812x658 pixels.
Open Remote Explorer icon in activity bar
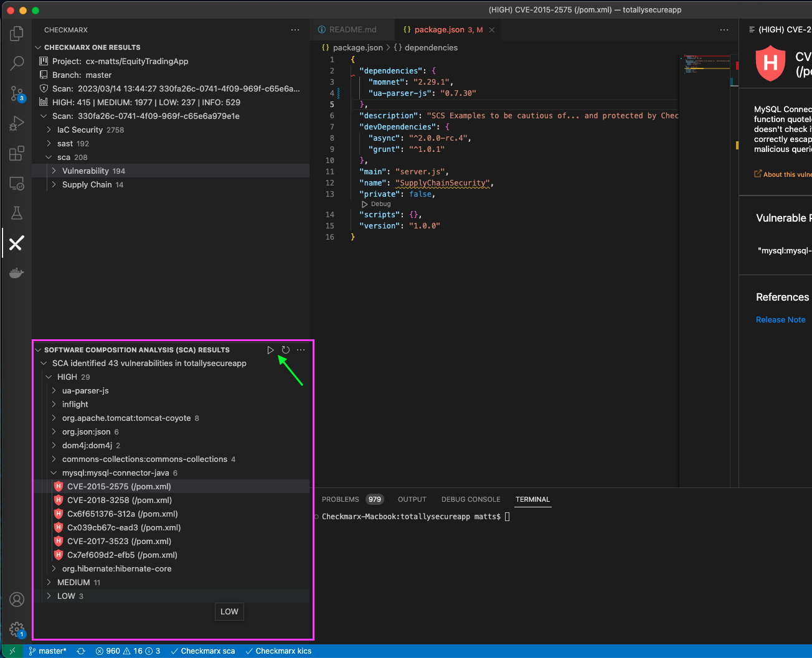point(17,183)
